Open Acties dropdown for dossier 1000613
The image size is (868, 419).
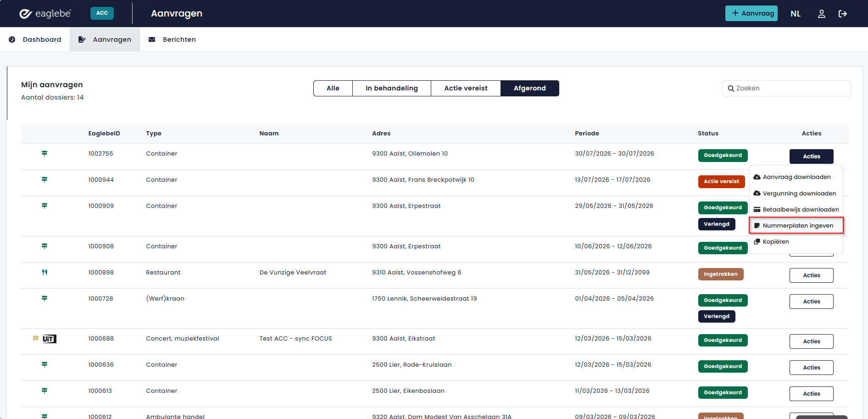[x=811, y=394]
